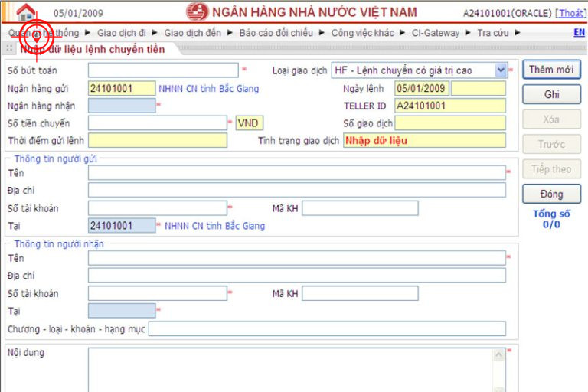The image size is (588, 392).
Task: Expand the Loại giao dịch dropdown
Action: [x=501, y=70]
